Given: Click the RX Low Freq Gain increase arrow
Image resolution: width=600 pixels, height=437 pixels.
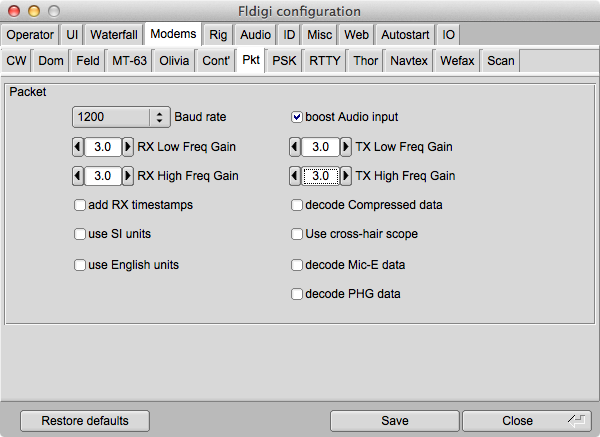Looking at the screenshot, I should 127,147.
